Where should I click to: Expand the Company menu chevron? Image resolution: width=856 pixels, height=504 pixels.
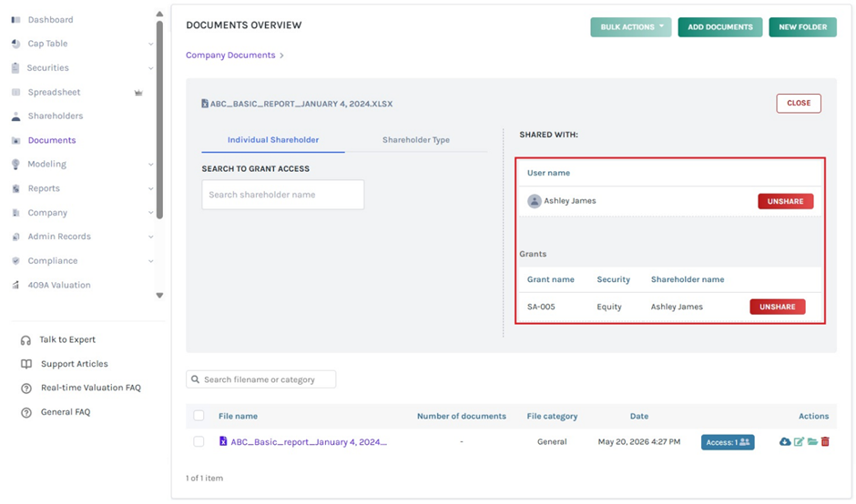[x=150, y=213]
